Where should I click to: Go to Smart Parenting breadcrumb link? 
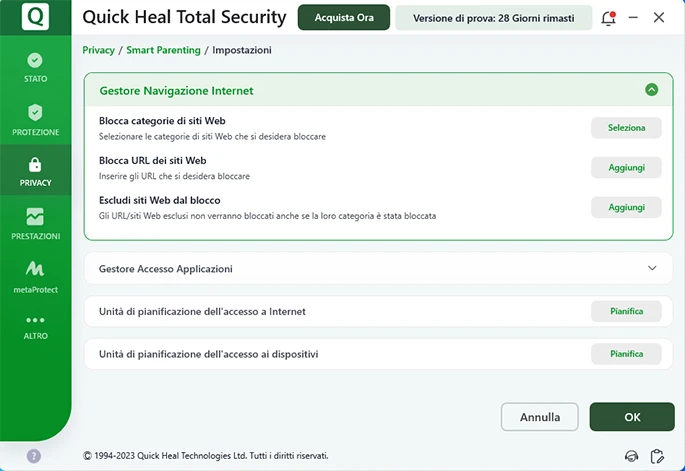coord(163,50)
